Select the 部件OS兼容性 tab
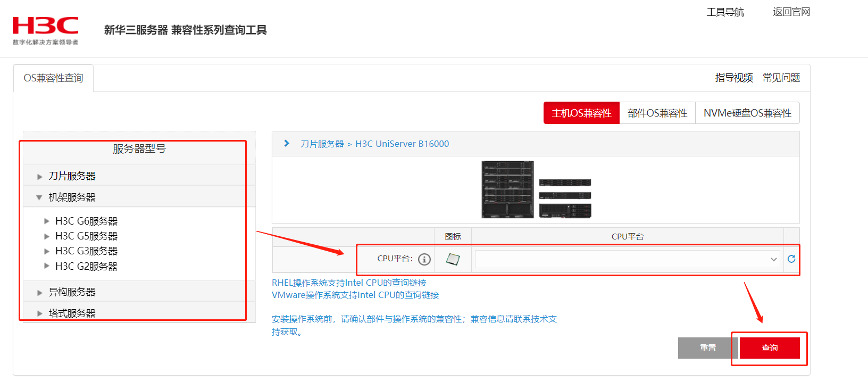 coord(657,113)
